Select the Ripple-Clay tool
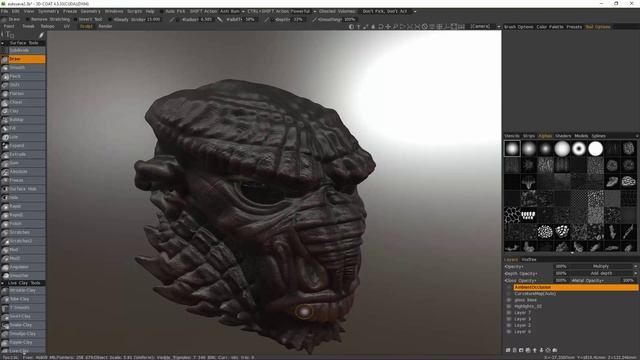Viewport: 640px width, 360px height. point(23,342)
